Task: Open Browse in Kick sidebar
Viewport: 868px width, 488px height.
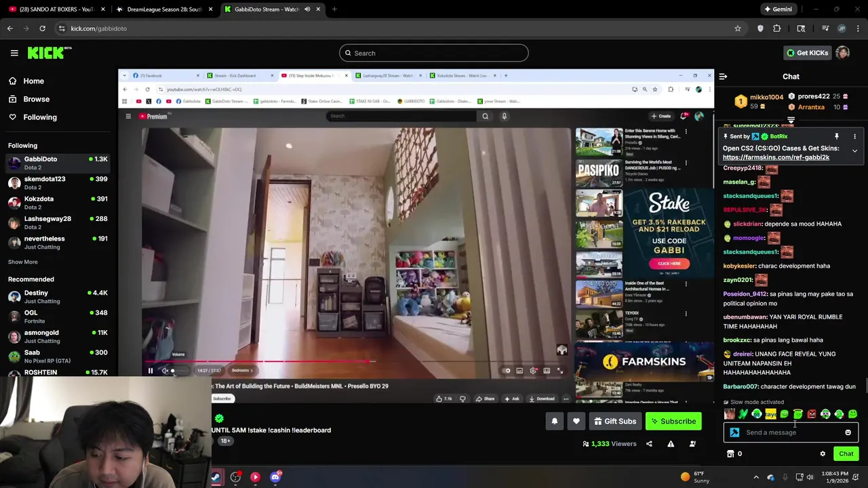Action: pos(36,99)
